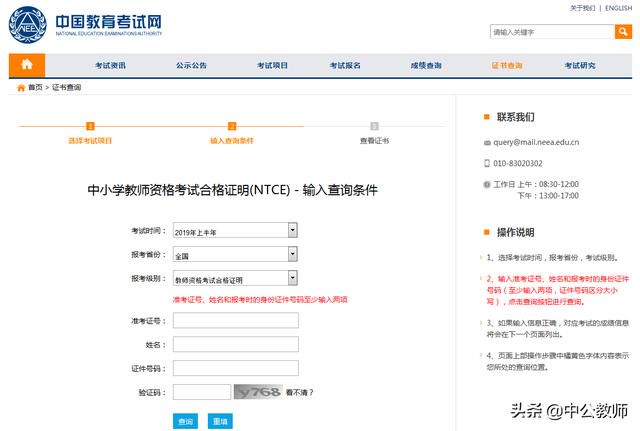This screenshot has height=431, width=640.
Task: Click the phone icon beside 010-83020302
Action: [487, 163]
